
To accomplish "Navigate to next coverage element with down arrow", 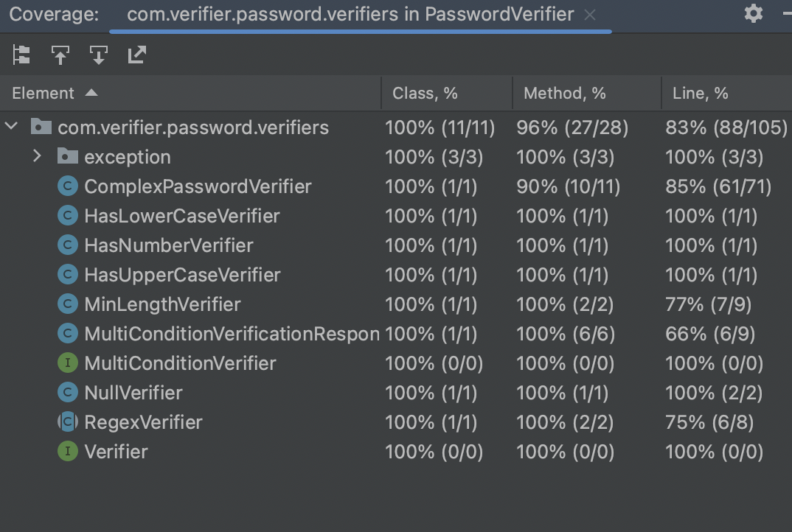I will pyautogui.click(x=98, y=55).
